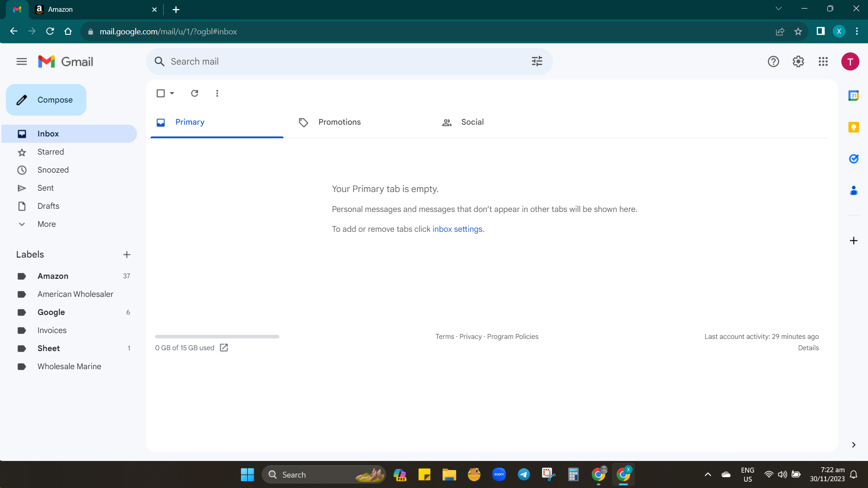Open the Sheet label

coord(69,348)
